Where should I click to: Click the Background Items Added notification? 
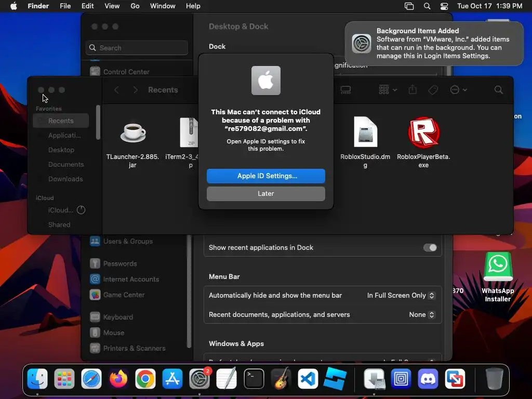[434, 44]
